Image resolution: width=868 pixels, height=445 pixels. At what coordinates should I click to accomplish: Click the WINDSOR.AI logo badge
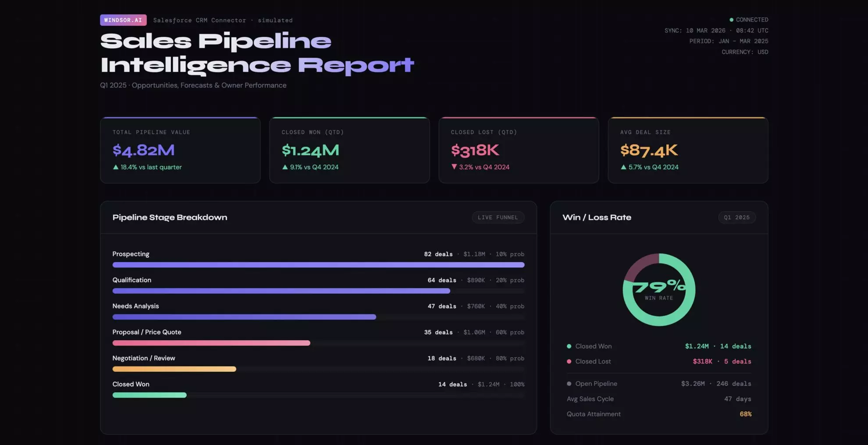point(123,20)
